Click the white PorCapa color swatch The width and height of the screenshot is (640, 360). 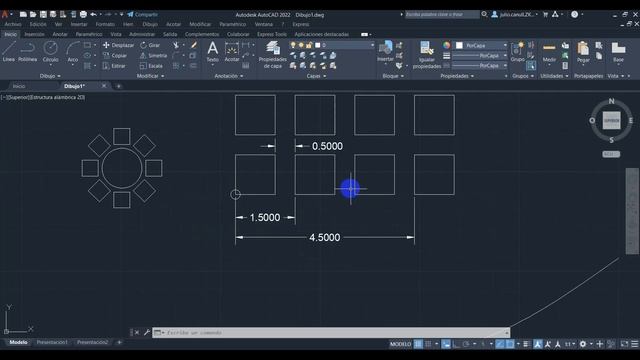pyautogui.click(x=459, y=45)
